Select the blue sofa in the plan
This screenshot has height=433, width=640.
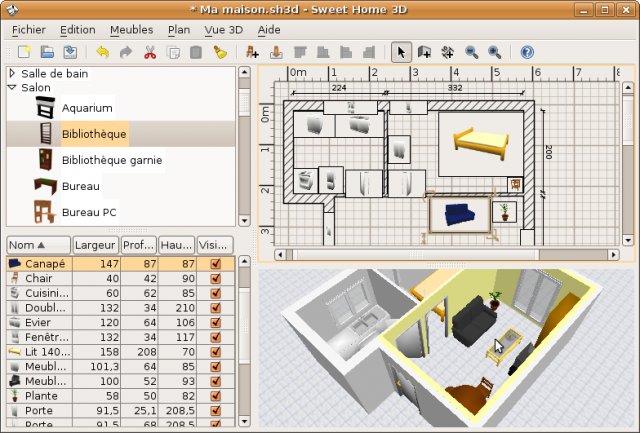click(x=460, y=214)
